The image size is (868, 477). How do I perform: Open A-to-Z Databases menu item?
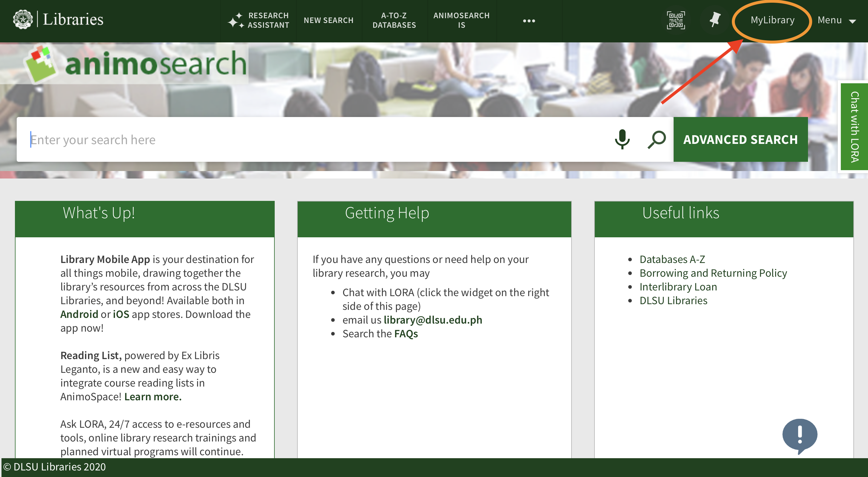[x=394, y=20]
